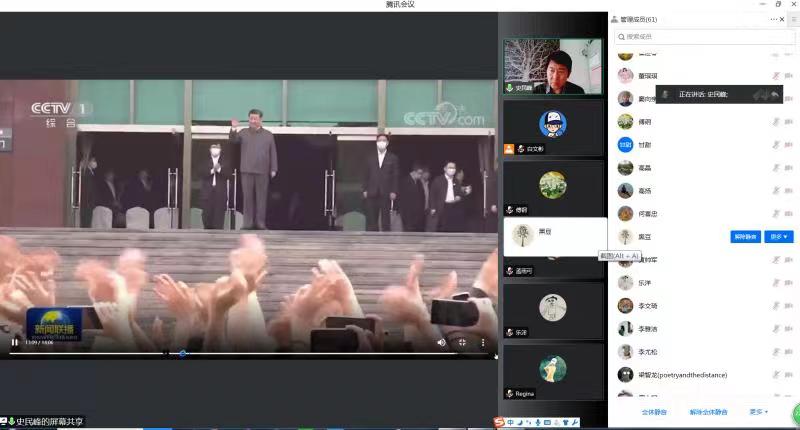
Task: Select the Regina video thumbnail
Action: pyautogui.click(x=552, y=371)
